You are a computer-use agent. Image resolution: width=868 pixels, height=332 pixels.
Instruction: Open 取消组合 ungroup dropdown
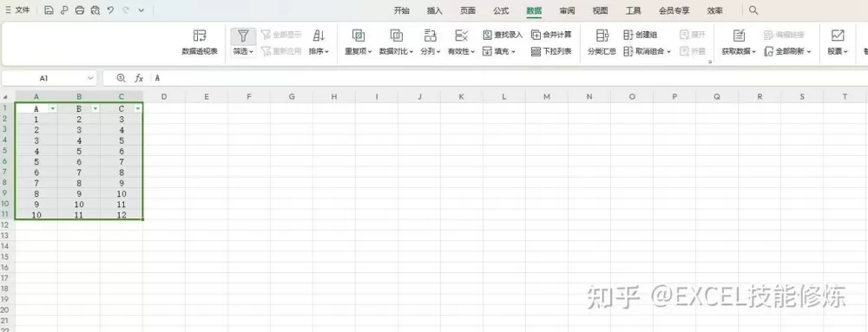coord(648,51)
